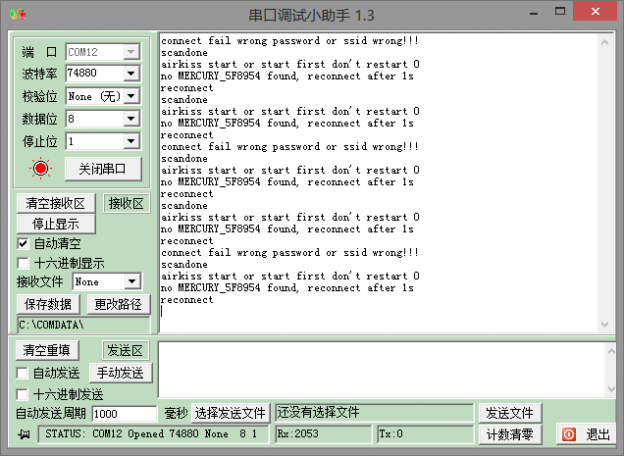Click the receive area scrollbar up arrow
Viewport: 624px width, 456px height.
pos(604,42)
